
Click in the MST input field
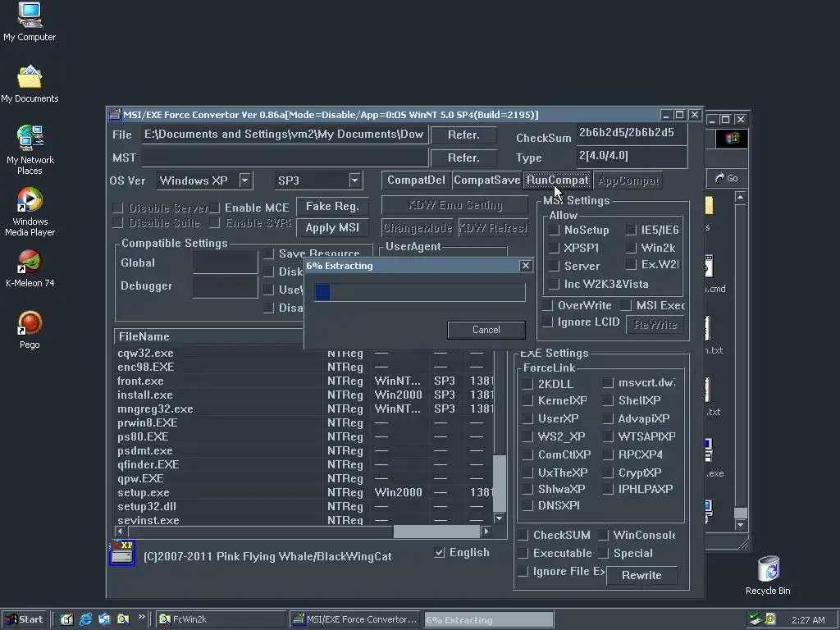(x=285, y=157)
